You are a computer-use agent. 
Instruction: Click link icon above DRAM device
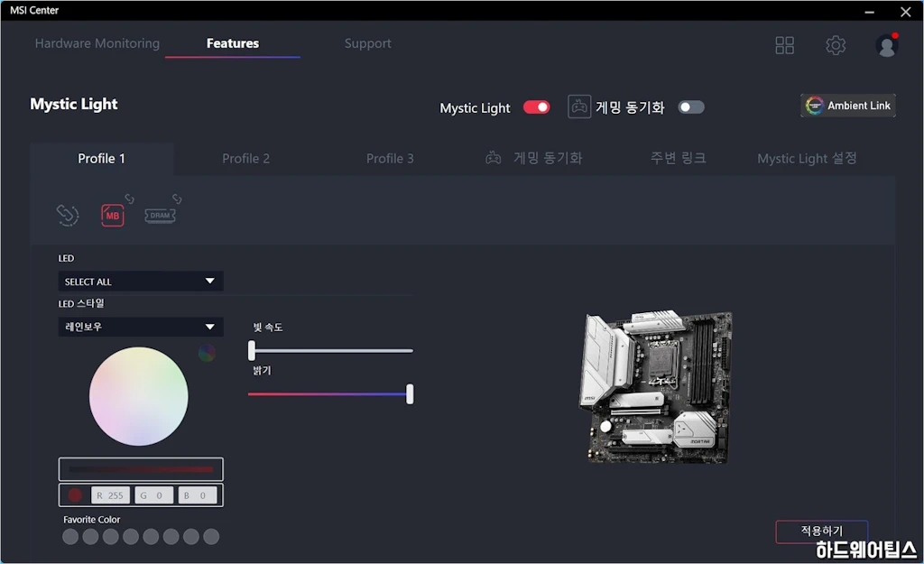pyautogui.click(x=177, y=199)
